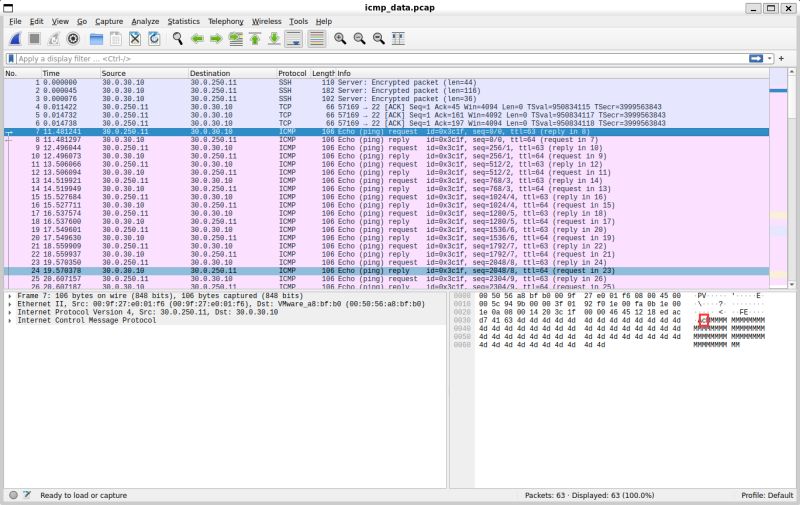Sort packets by Protocol column header
The width and height of the screenshot is (800, 505).
pos(294,73)
